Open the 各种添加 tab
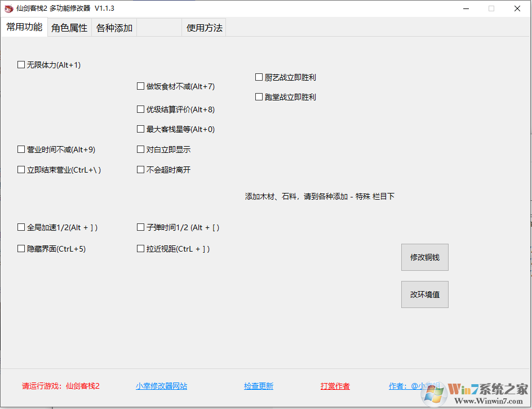This screenshot has width=532, height=409. coord(114,27)
